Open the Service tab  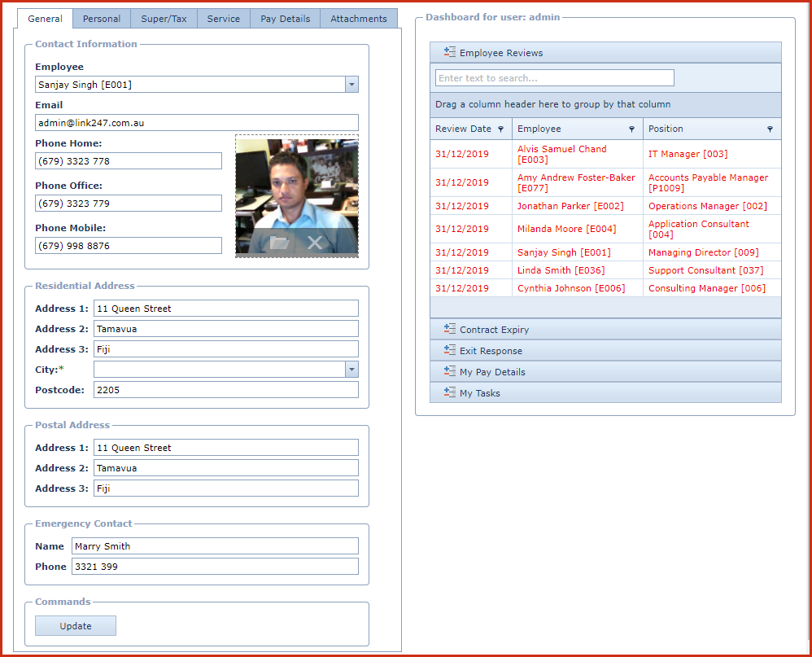[x=223, y=19]
